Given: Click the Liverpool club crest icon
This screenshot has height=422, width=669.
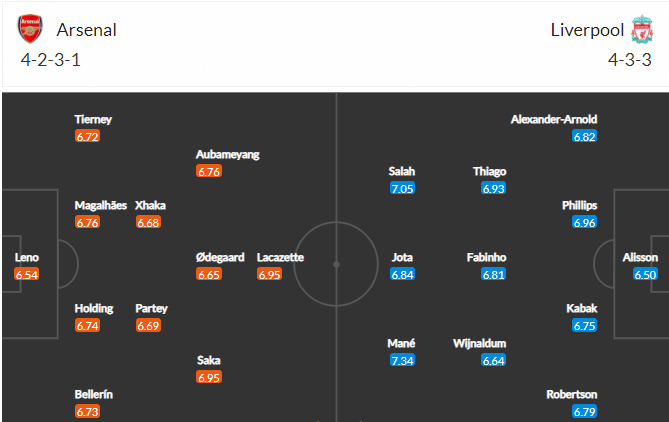Looking at the screenshot, I should [642, 29].
